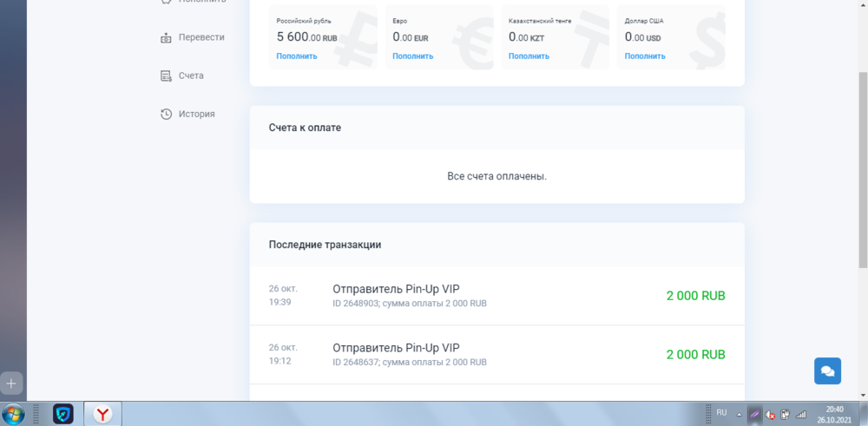
Task: Click the transaction ID 2648903 details
Action: pos(410,304)
